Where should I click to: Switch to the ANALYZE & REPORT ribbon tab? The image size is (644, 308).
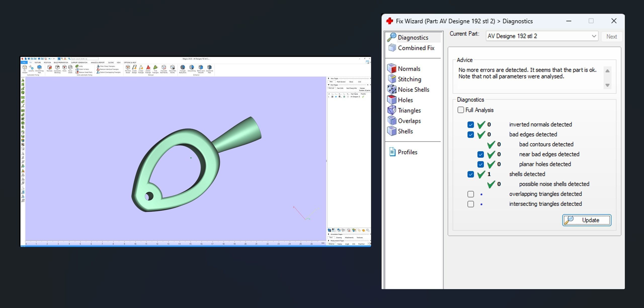pyautogui.click(x=98, y=63)
